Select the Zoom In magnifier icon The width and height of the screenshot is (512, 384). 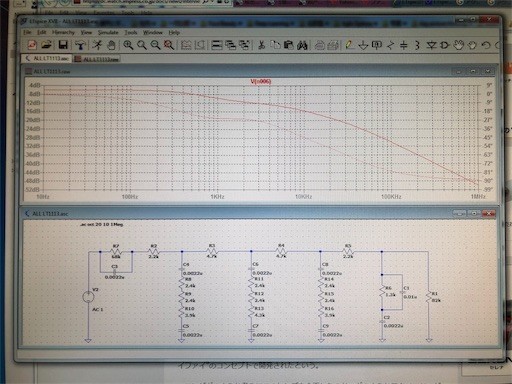click(128, 45)
